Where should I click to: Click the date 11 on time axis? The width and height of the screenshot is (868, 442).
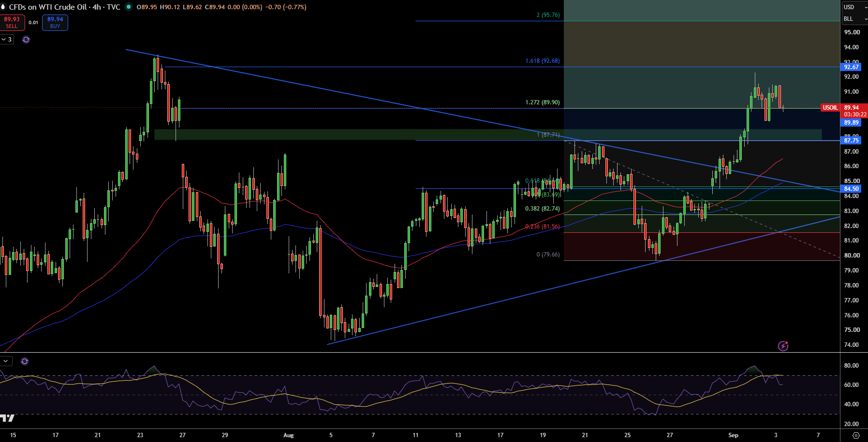415,435
